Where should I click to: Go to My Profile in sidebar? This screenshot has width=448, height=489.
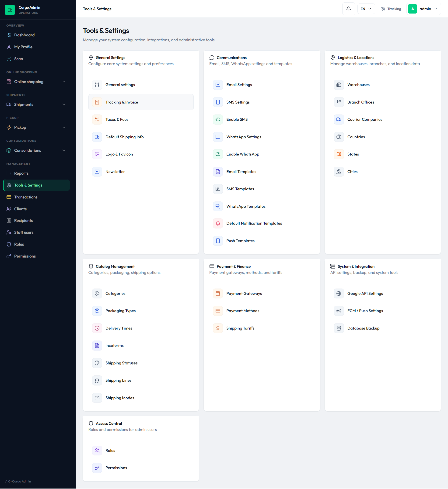pyautogui.click(x=36, y=47)
